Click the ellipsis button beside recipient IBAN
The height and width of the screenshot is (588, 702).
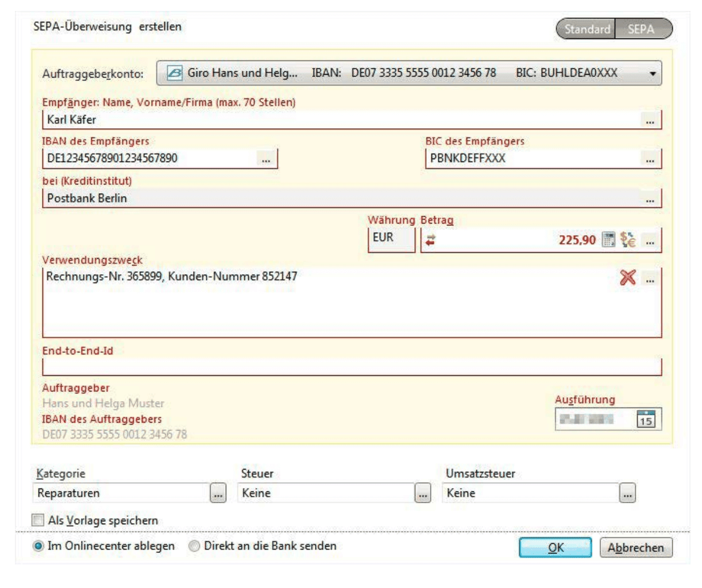266,159
